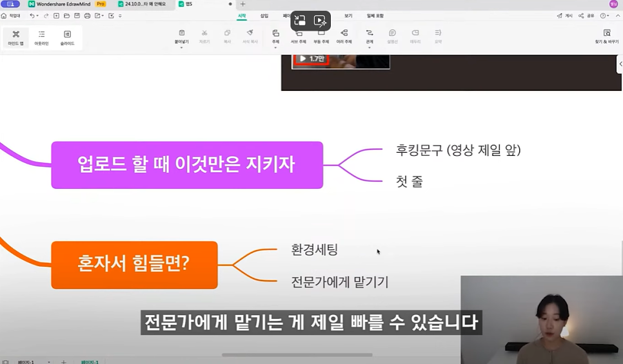Expand the right side panel arrow
The image size is (623, 364).
(x=620, y=64)
